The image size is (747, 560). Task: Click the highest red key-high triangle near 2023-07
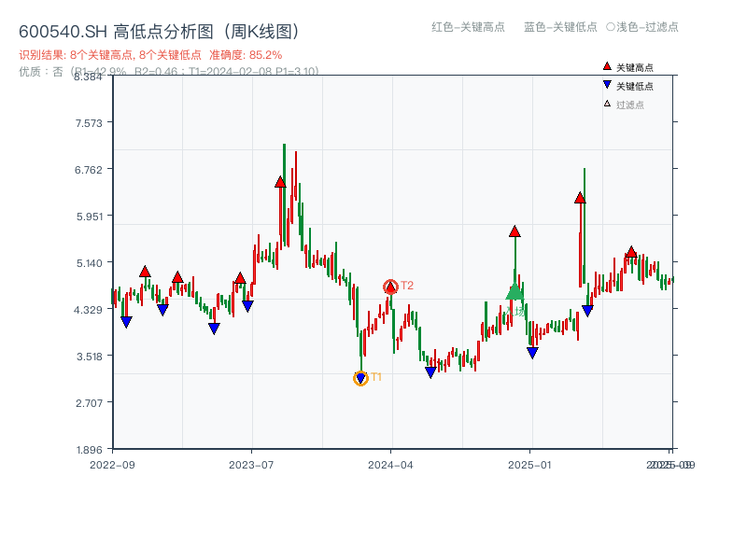point(278,183)
